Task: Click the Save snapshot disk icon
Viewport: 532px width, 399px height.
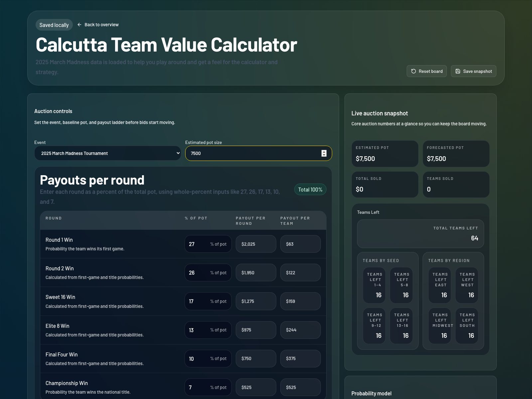Action: (458, 71)
